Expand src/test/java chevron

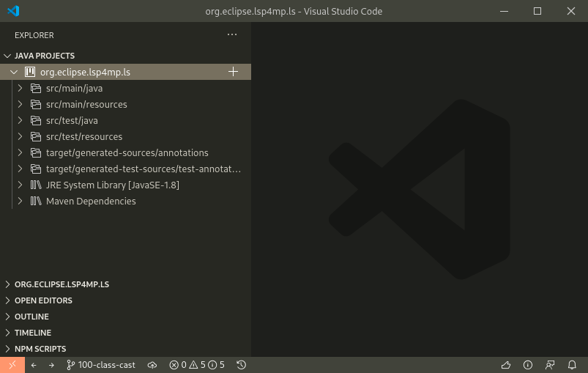(21, 120)
